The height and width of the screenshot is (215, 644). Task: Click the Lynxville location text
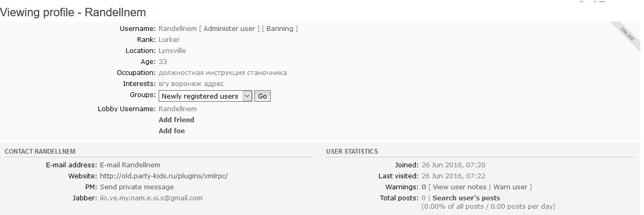click(172, 51)
